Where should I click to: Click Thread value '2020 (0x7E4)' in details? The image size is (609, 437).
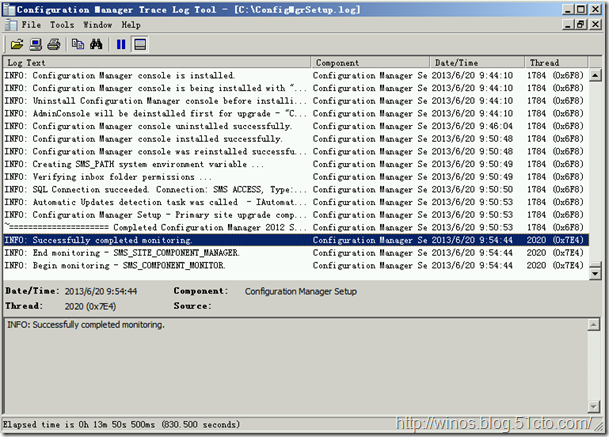coord(90,306)
